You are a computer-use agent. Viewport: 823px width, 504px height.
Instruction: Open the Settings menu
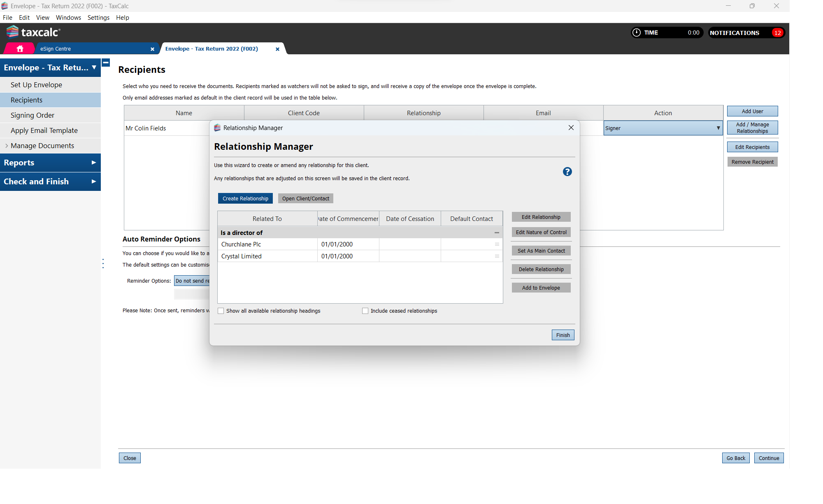98,18
